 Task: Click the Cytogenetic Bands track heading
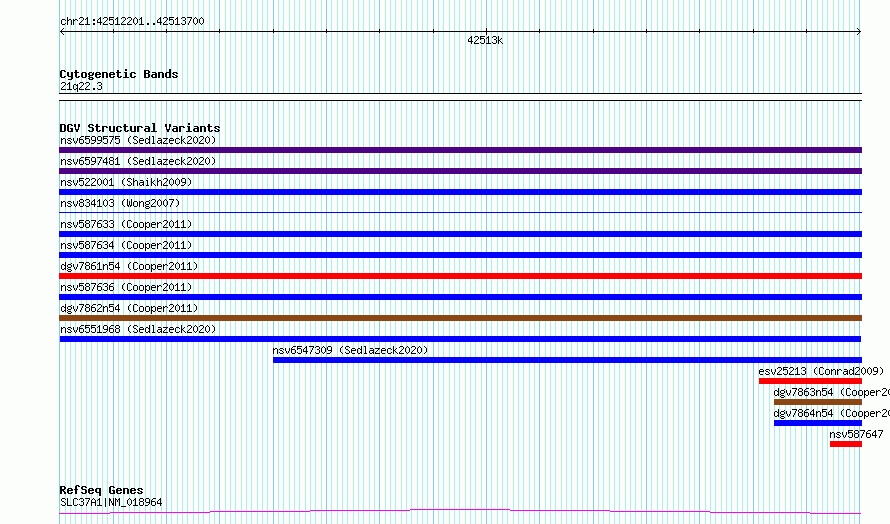119,74
